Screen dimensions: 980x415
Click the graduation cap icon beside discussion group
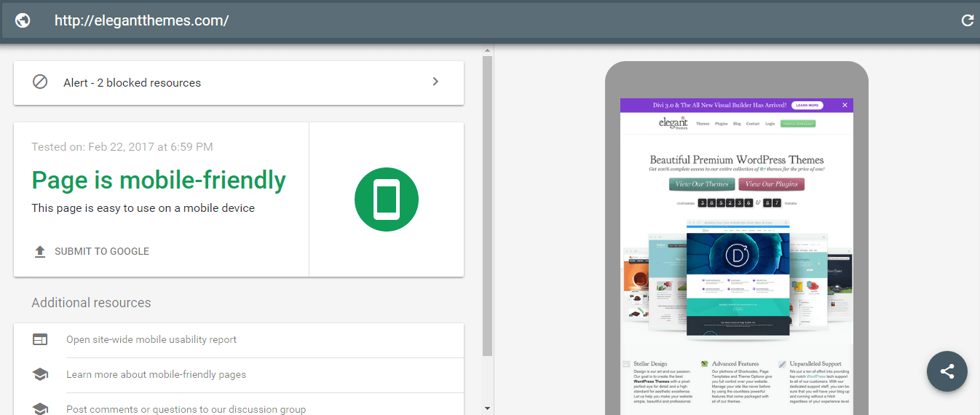coord(40,408)
